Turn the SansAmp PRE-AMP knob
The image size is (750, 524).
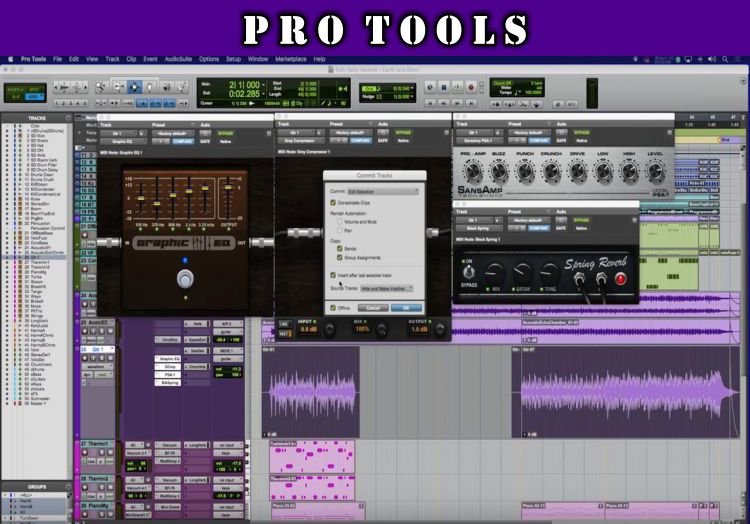pyautogui.click(x=473, y=171)
